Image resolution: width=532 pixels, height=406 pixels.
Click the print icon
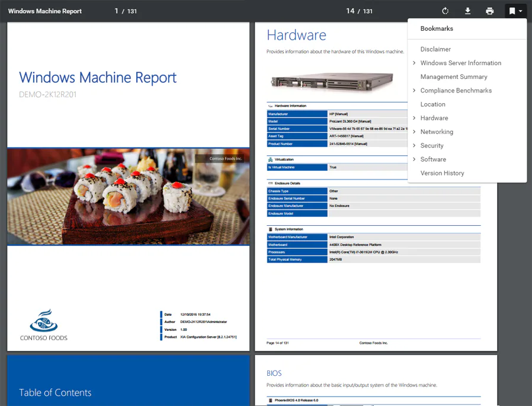(489, 11)
